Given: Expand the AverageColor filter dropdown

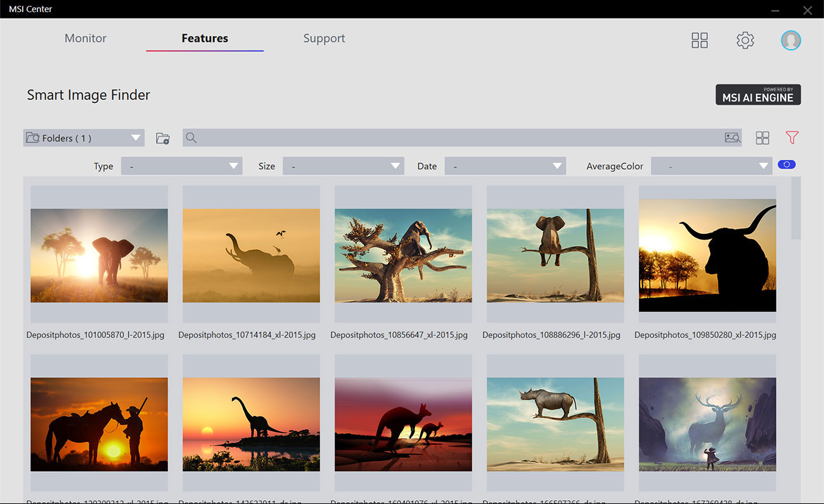Looking at the screenshot, I should [711, 166].
